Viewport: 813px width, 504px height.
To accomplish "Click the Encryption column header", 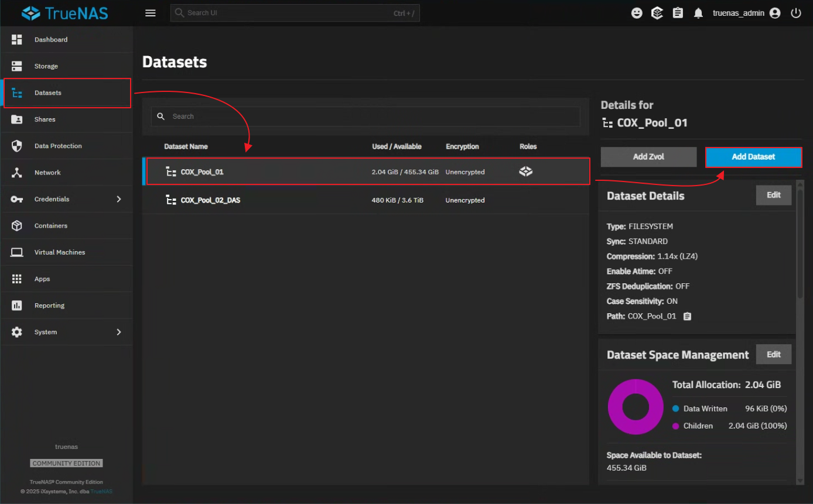I will pos(462,146).
